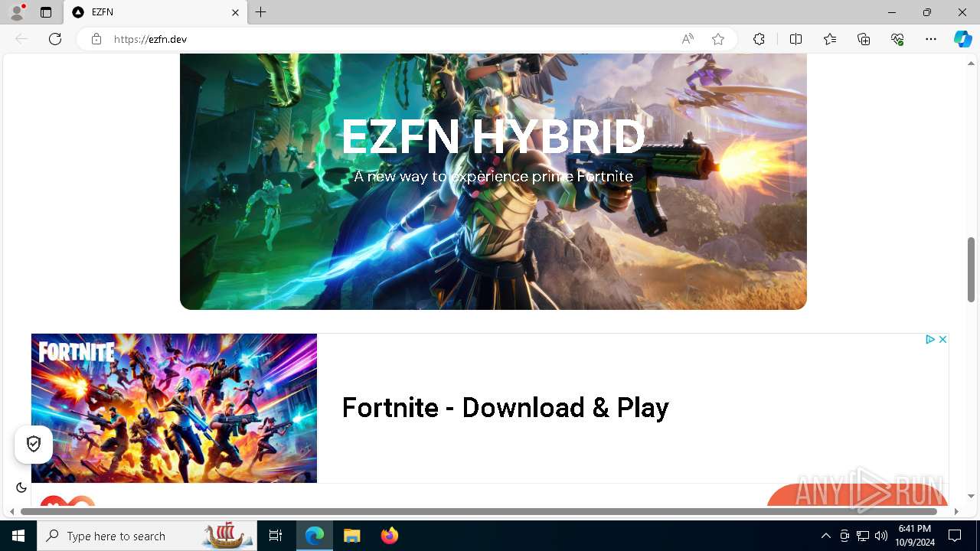
Task: Click the scroll left arrow
Action: click(12, 511)
